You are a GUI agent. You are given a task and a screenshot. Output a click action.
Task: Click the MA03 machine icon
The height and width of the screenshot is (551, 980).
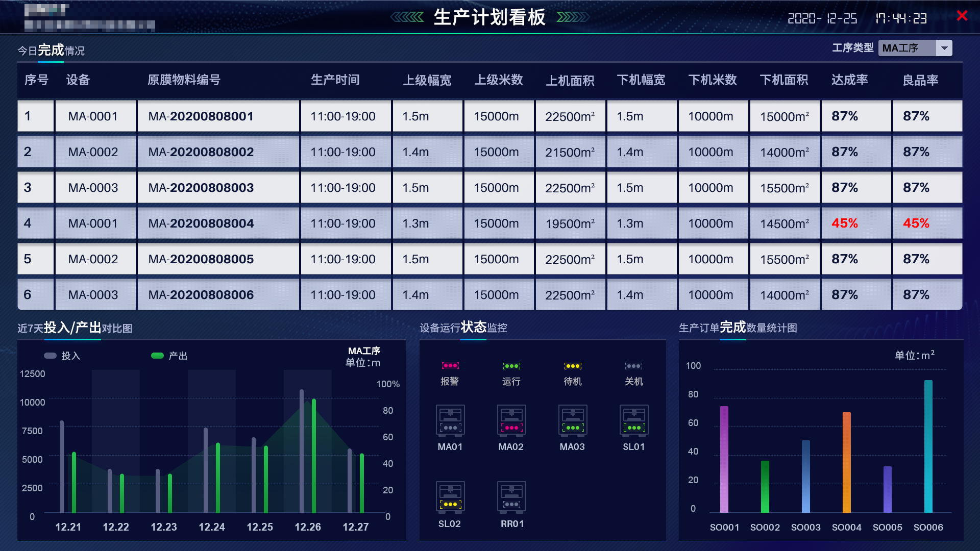pyautogui.click(x=572, y=420)
